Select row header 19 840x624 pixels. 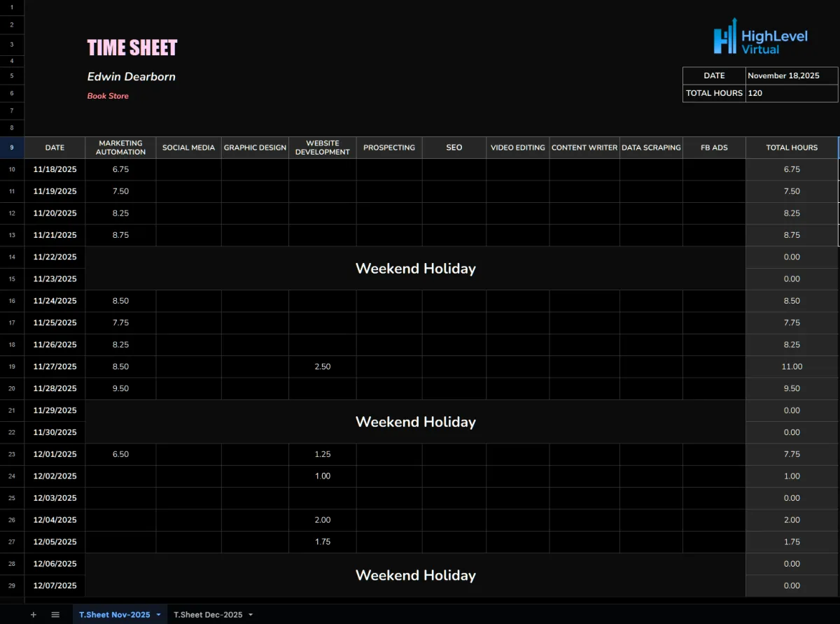click(12, 367)
